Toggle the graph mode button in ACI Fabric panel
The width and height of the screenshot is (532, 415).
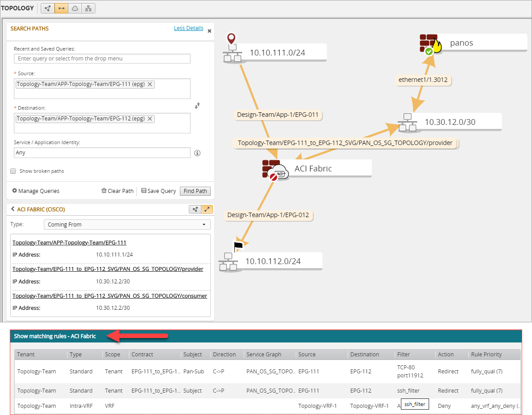(195, 209)
